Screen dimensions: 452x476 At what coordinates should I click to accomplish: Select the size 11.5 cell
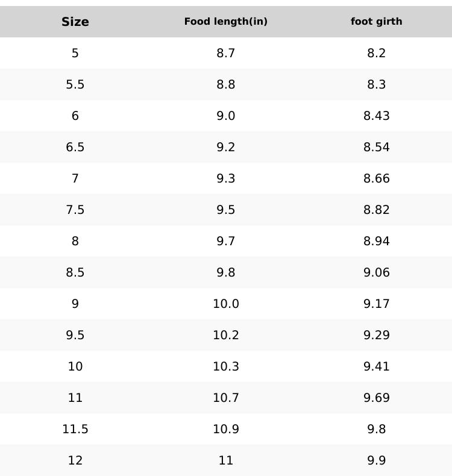(75, 429)
